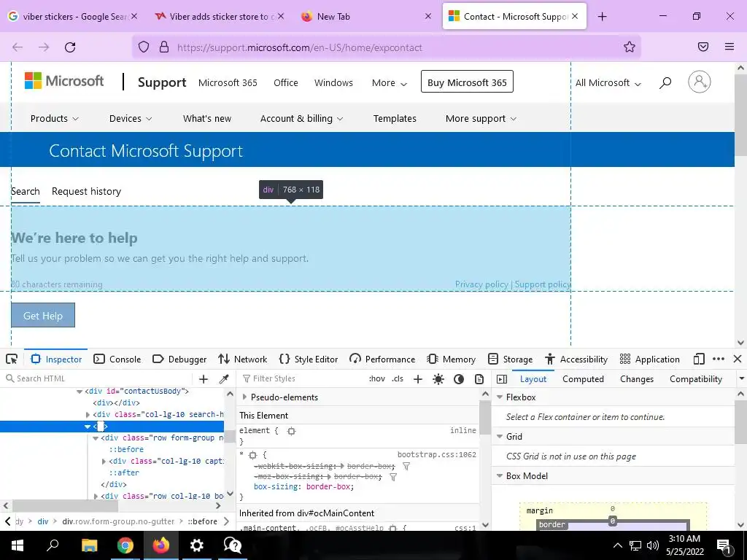Open Windows Start menu
This screenshot has height=560, width=747.
pos(18,545)
